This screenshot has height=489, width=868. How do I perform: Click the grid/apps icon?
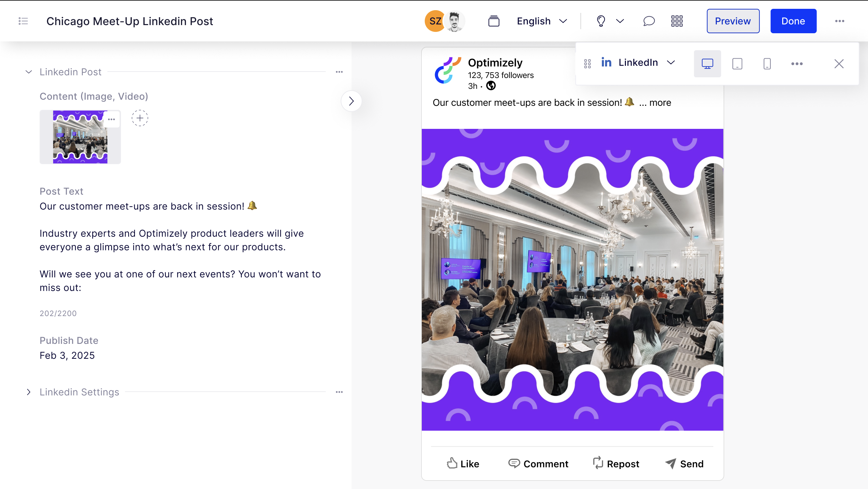[677, 21]
